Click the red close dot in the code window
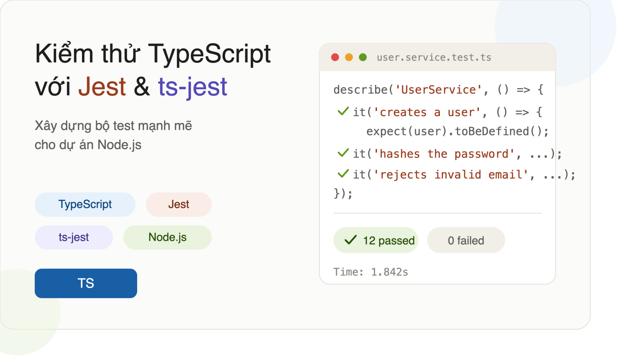The width and height of the screenshot is (625, 364). [335, 57]
